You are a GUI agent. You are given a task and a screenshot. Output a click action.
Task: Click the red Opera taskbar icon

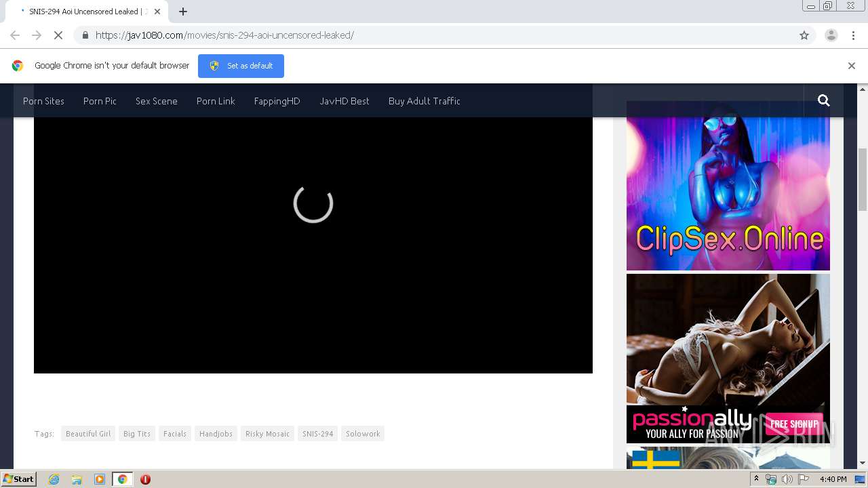(145, 479)
